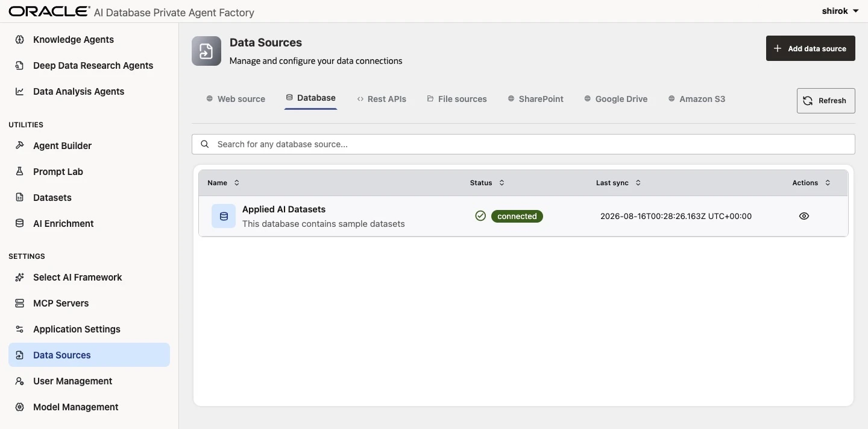Screen dimensions: 868x429
Task: Click the connected status badge
Action: (517, 216)
